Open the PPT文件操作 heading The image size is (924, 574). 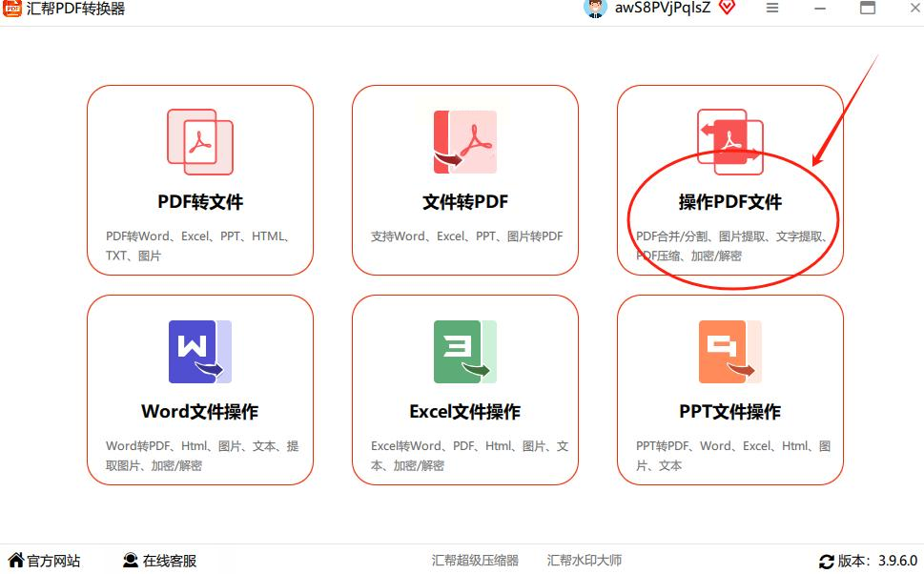point(730,411)
